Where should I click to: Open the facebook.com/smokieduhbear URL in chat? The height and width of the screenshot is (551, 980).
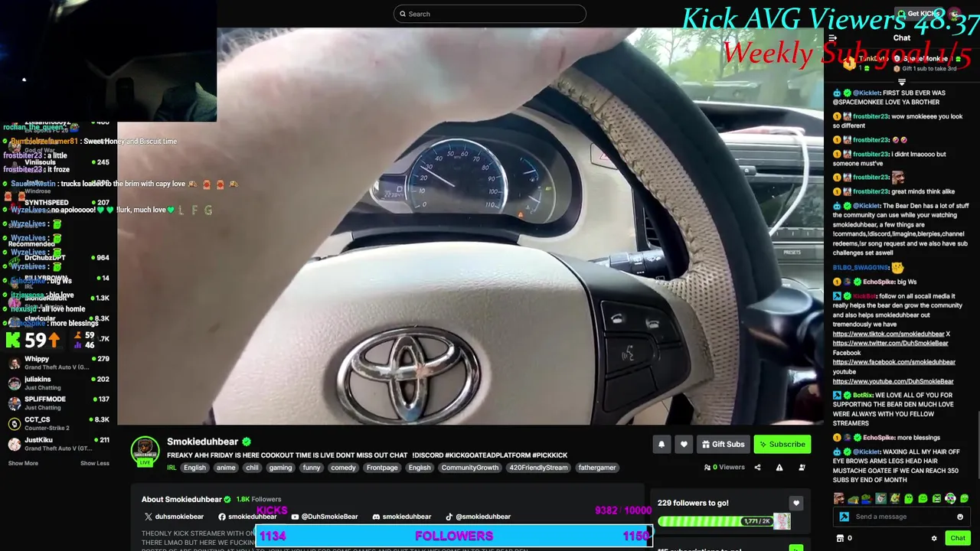[x=894, y=362]
